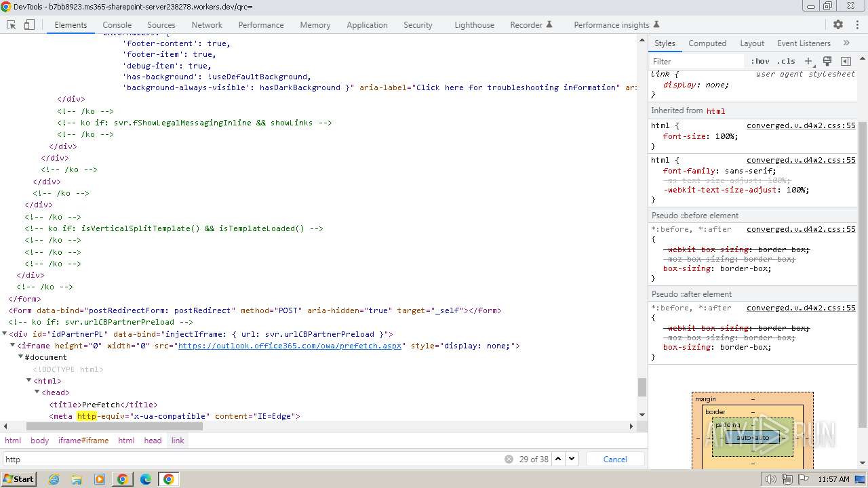Image resolution: width=868 pixels, height=488 pixels.
Task: Select iframe#iframe in breadcrumb
Action: point(83,441)
